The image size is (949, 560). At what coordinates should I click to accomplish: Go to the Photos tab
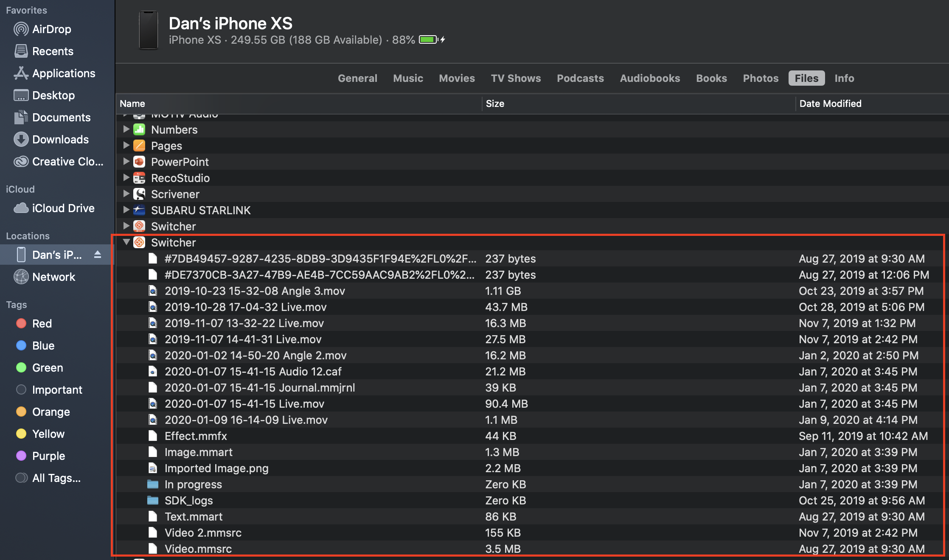click(761, 78)
